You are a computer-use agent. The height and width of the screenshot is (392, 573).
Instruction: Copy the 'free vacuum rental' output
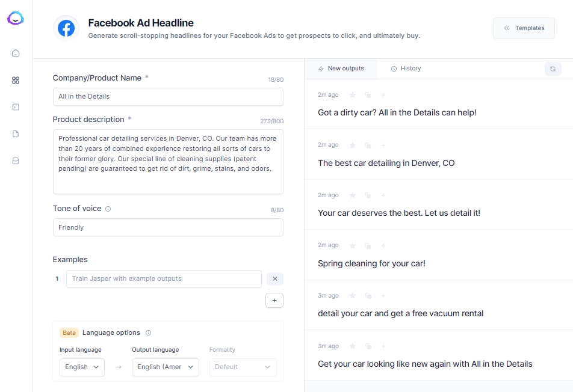click(368, 296)
